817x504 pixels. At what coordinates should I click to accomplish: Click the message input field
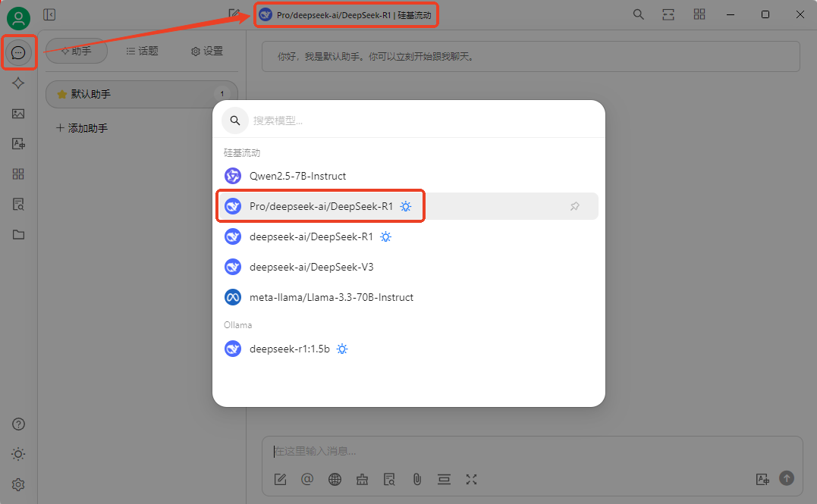[x=532, y=452]
